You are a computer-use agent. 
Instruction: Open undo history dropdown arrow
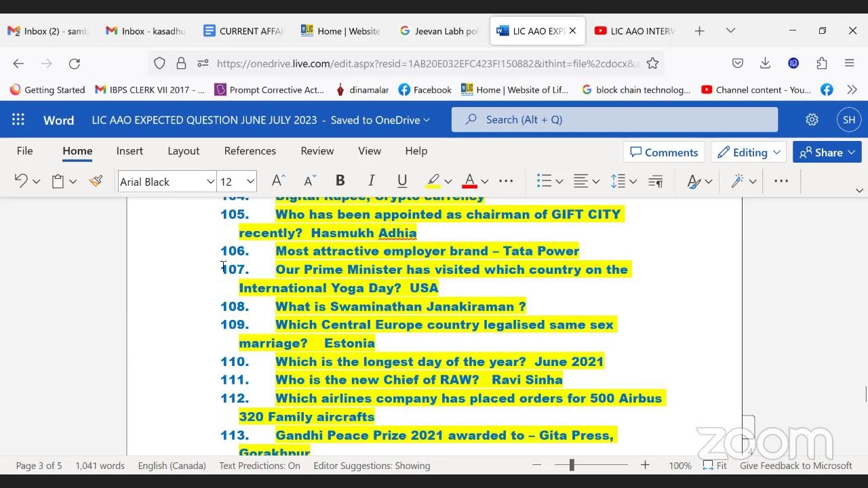coord(37,182)
